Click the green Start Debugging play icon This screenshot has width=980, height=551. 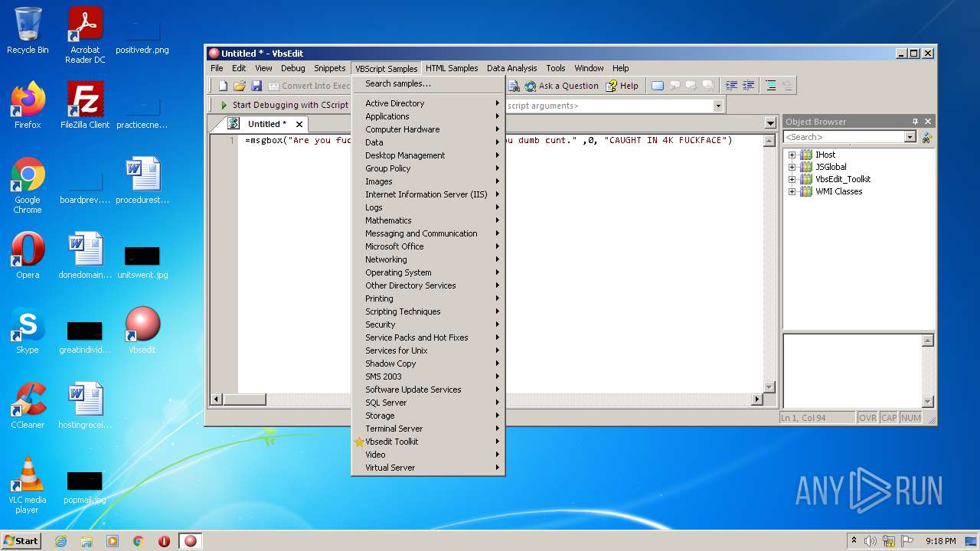224,105
